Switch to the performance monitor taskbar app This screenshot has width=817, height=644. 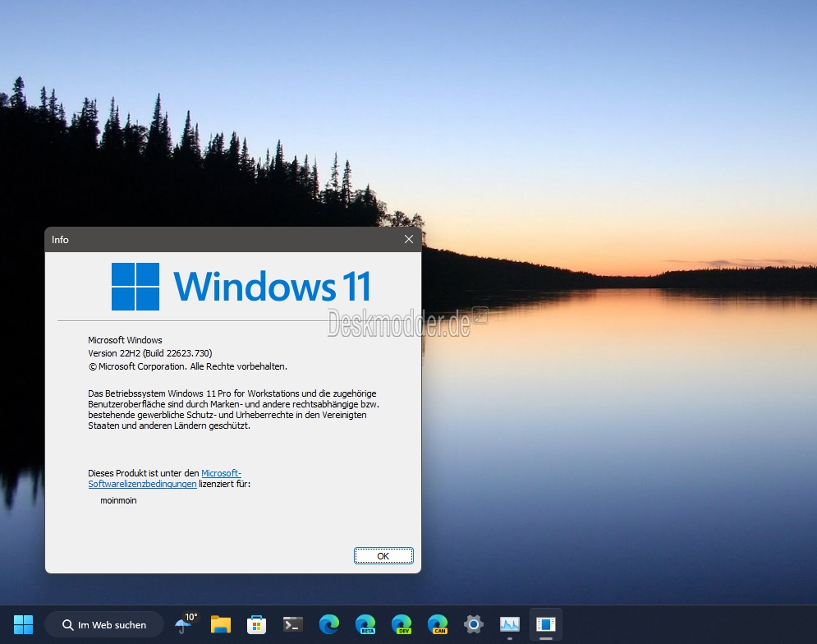(510, 624)
